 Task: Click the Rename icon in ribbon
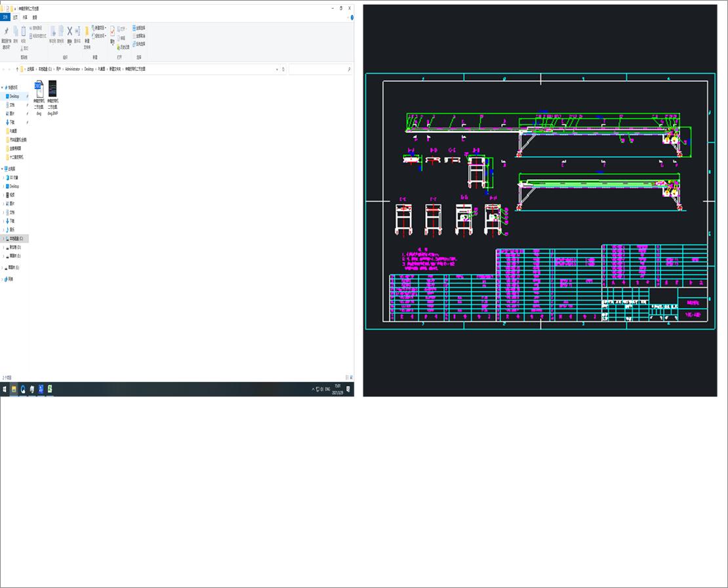[x=77, y=31]
